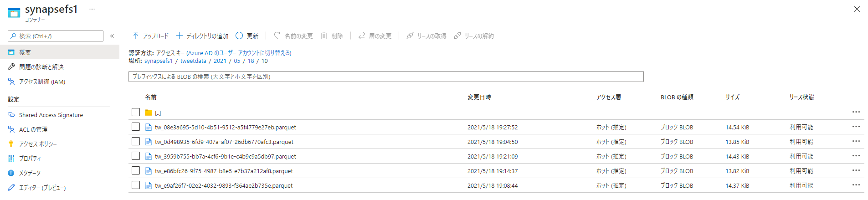Viewport: 868px width, 200px height.
Task: Click file icon of tw_e9af26f7 parquet
Action: click(149, 185)
